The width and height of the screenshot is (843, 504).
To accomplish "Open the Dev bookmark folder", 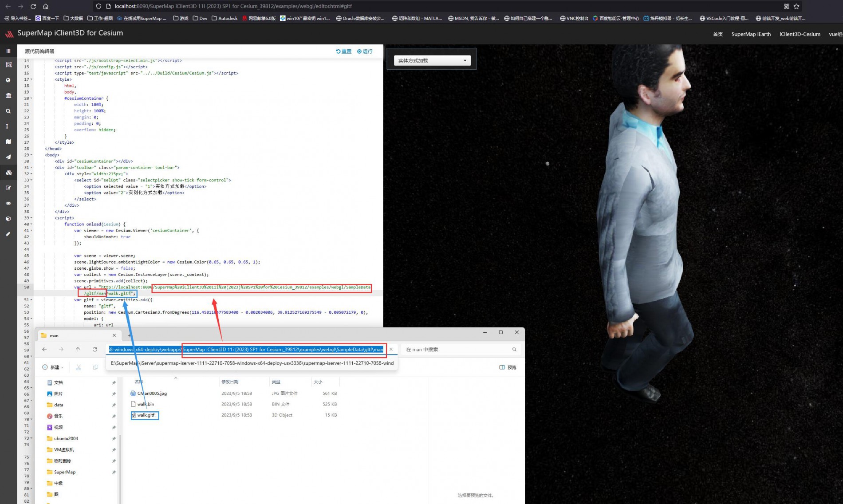I will point(200,18).
